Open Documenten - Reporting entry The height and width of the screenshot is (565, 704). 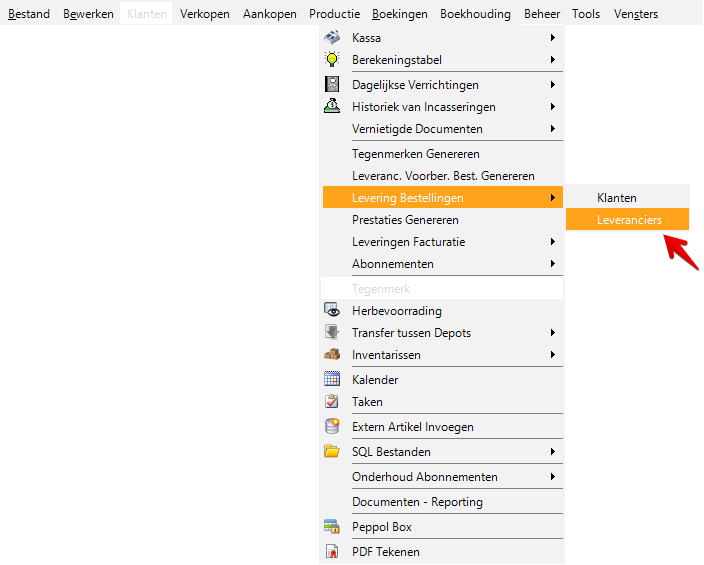point(417,502)
